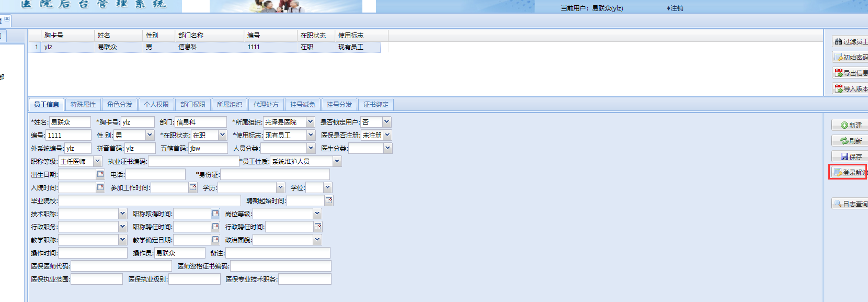Open the 职称聘任时间 calendar picker
The height and width of the screenshot is (302, 868).
(x=215, y=227)
